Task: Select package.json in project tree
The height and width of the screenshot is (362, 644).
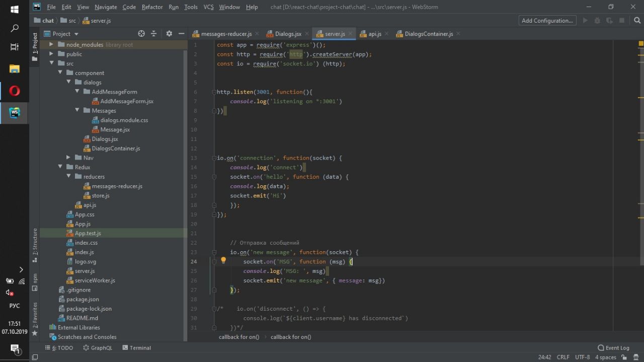Action: tap(83, 299)
